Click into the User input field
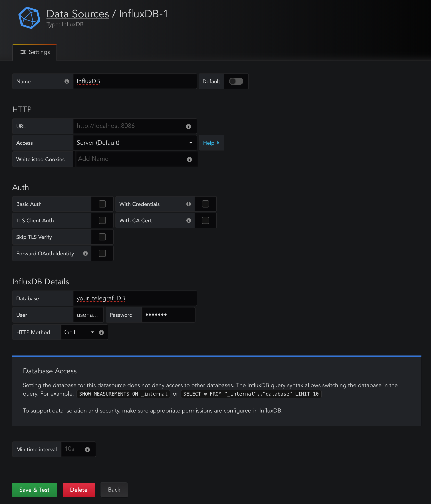The width and height of the screenshot is (431, 504). click(88, 315)
